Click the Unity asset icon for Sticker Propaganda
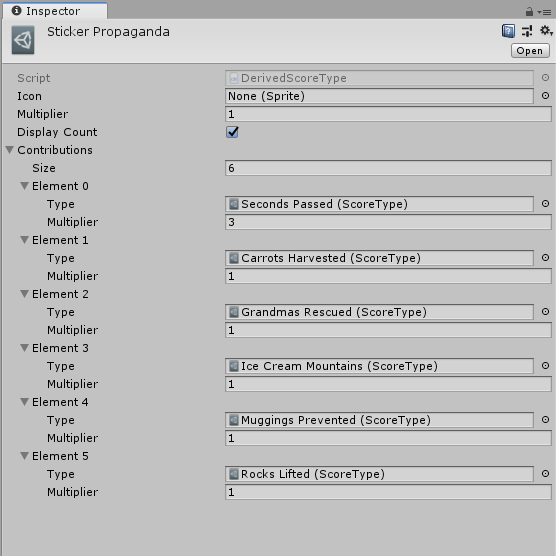The width and height of the screenshot is (556, 556). coord(23,40)
